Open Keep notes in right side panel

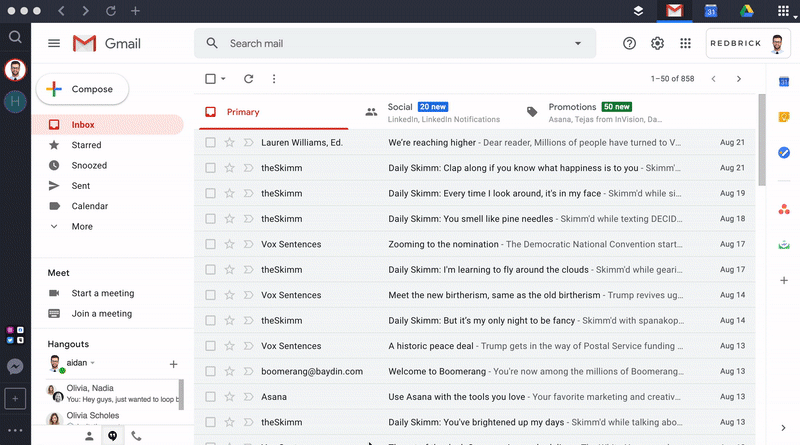(784, 117)
